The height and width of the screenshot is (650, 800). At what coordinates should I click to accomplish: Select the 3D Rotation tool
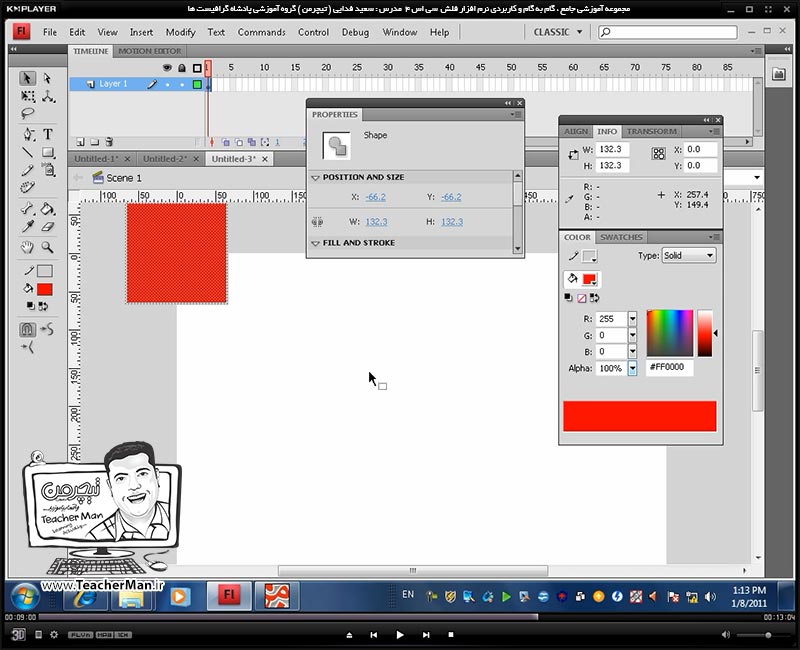[x=48, y=96]
